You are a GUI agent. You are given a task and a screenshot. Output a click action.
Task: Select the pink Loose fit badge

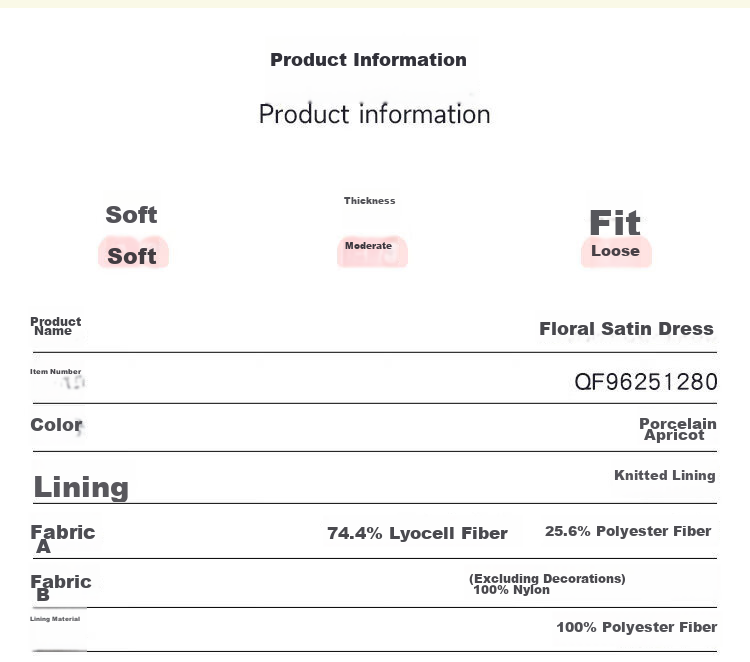pos(616,252)
